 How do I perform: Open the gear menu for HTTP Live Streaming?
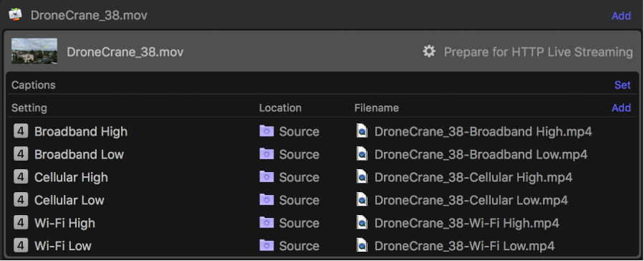(x=429, y=52)
